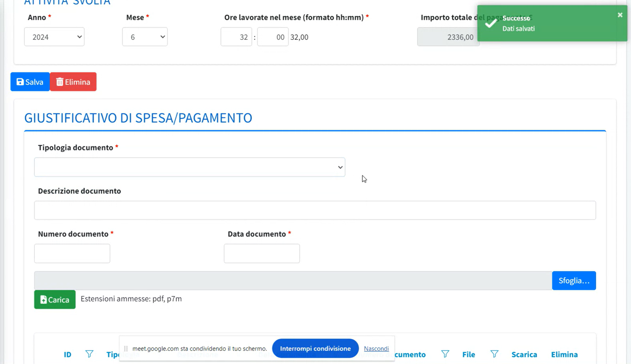Save the form with Salva

coord(30,82)
